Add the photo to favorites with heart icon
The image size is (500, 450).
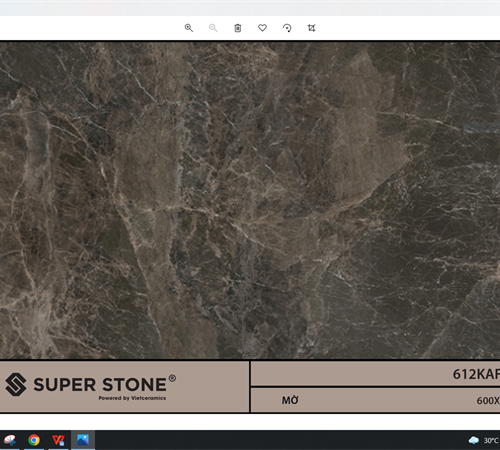(x=262, y=28)
